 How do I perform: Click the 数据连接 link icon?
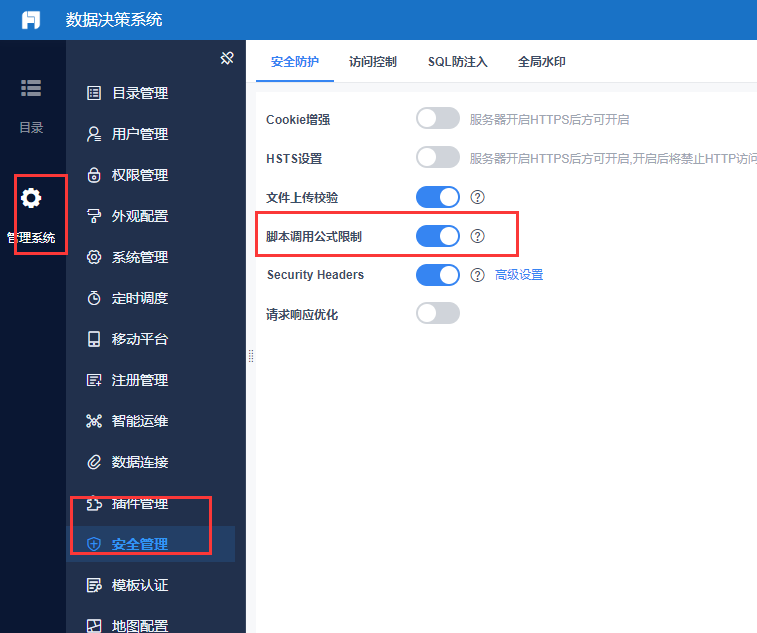point(94,462)
